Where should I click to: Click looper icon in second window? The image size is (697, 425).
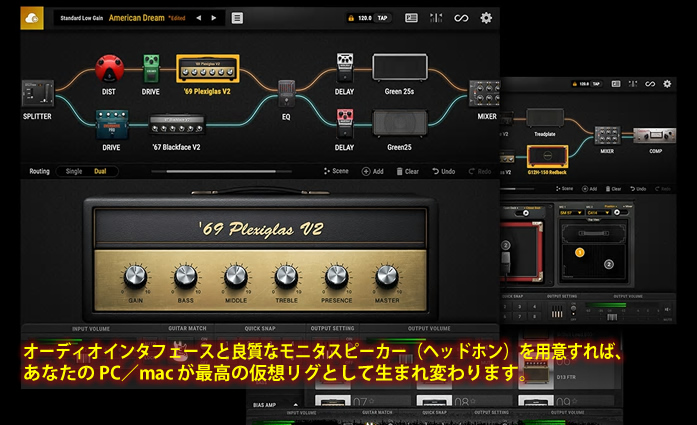(x=650, y=84)
